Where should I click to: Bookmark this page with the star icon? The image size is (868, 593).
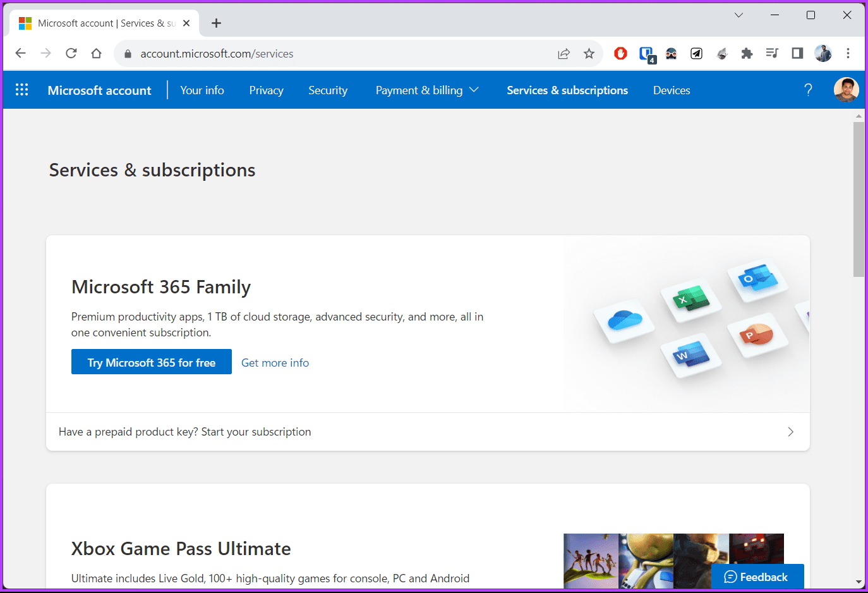589,54
